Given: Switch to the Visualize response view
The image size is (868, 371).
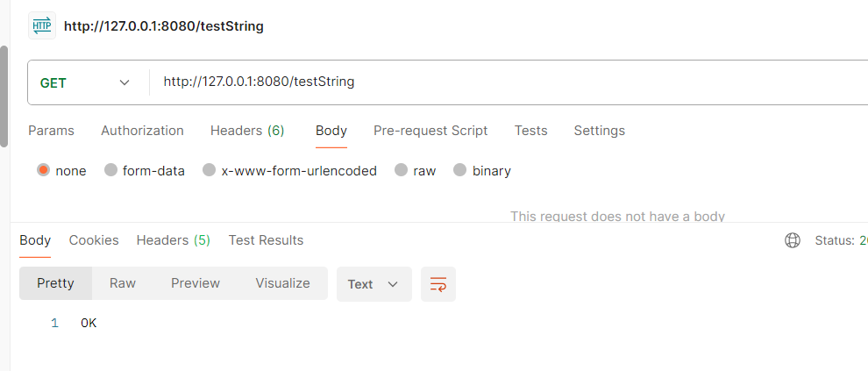Looking at the screenshot, I should pos(282,283).
